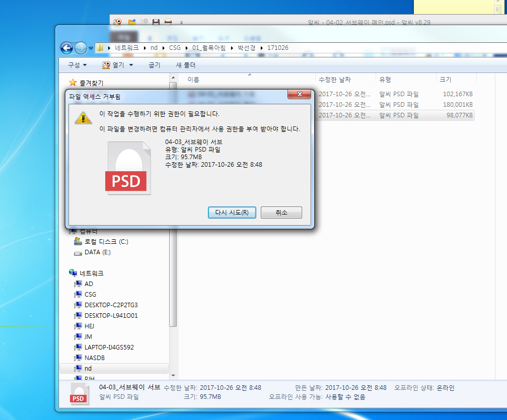Select the AD network computer

89,284
